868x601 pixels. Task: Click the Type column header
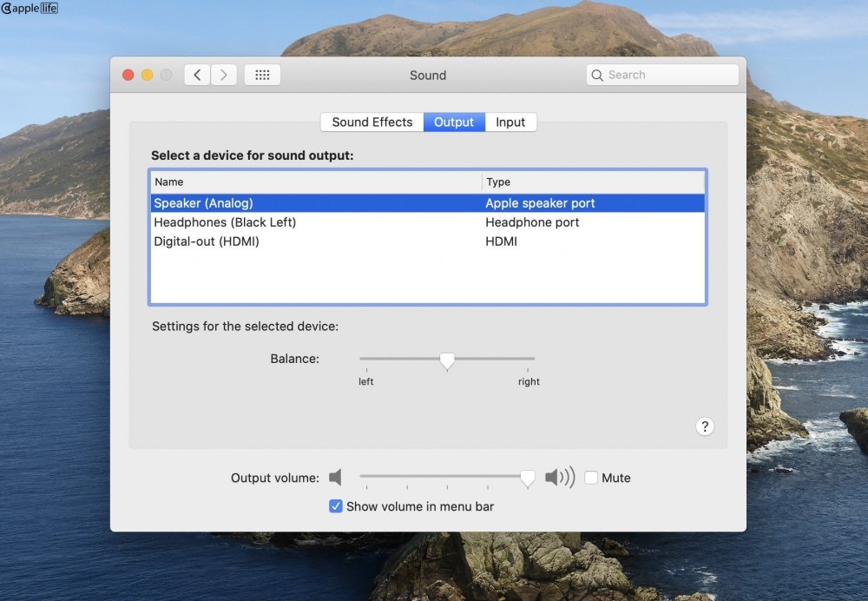(x=593, y=182)
